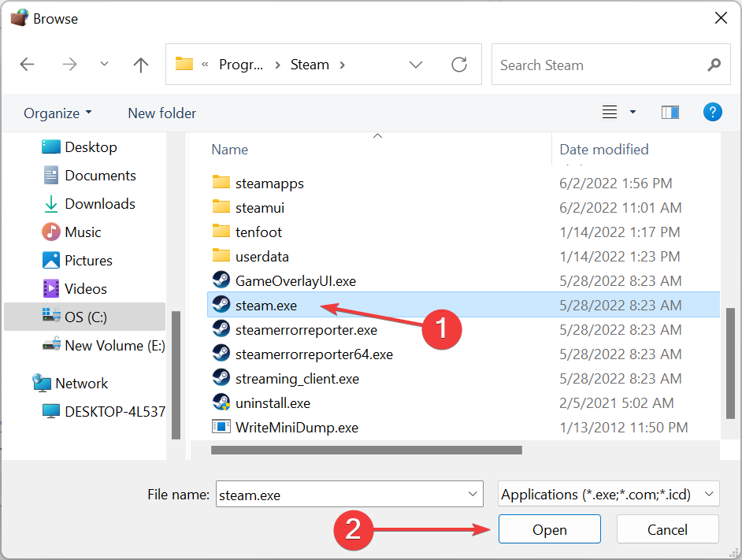The height and width of the screenshot is (560, 742).
Task: Open Desktop in the navigation pane
Action: [x=80, y=147]
